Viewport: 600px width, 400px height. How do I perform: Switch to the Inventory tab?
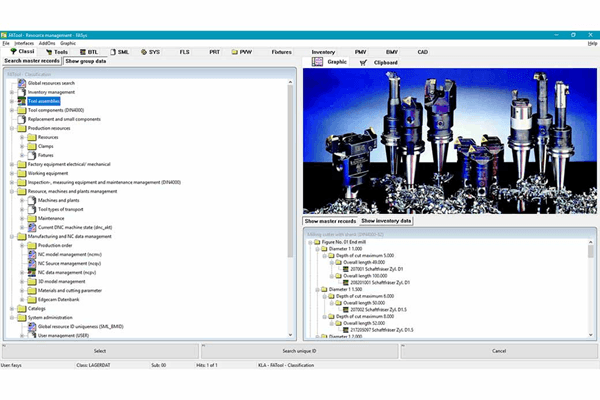(x=323, y=52)
